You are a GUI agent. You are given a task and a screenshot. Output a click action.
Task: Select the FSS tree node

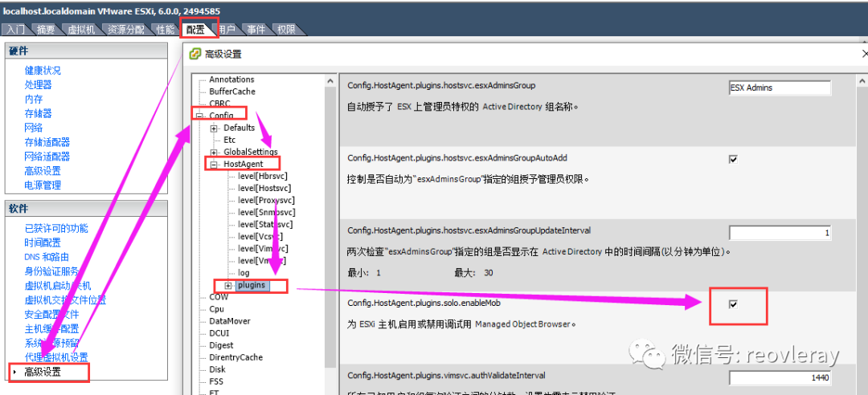point(216,381)
